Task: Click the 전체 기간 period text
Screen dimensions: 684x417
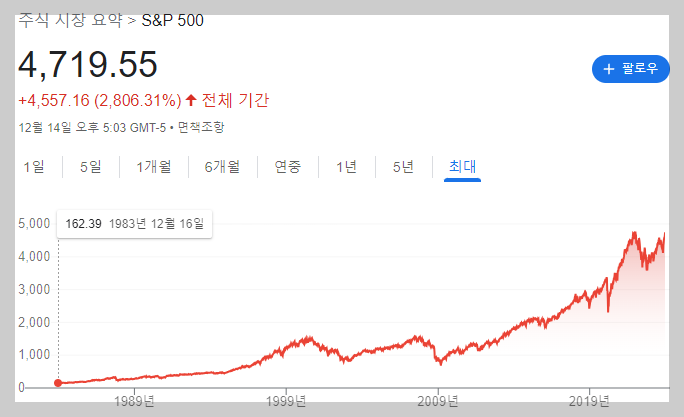Action: click(235, 100)
